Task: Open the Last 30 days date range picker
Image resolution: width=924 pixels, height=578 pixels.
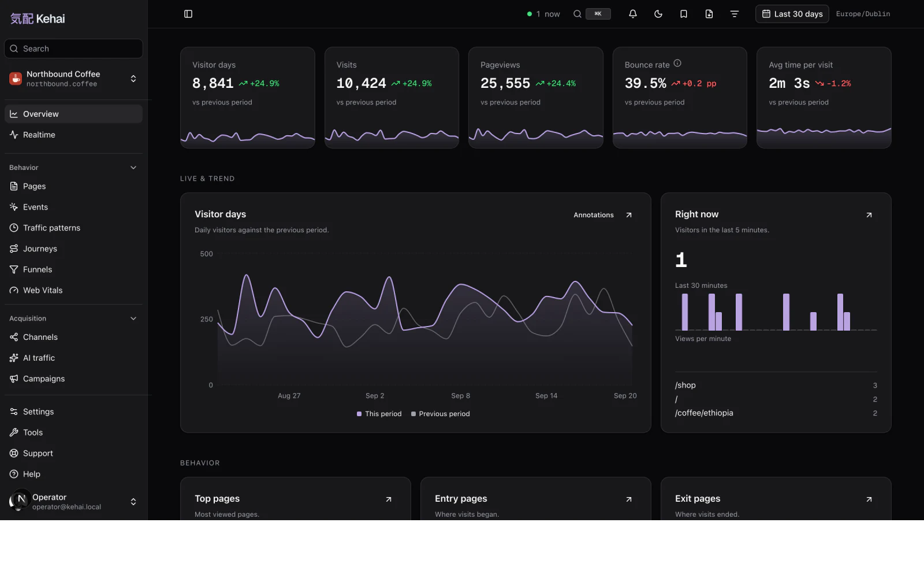Action: pyautogui.click(x=792, y=14)
